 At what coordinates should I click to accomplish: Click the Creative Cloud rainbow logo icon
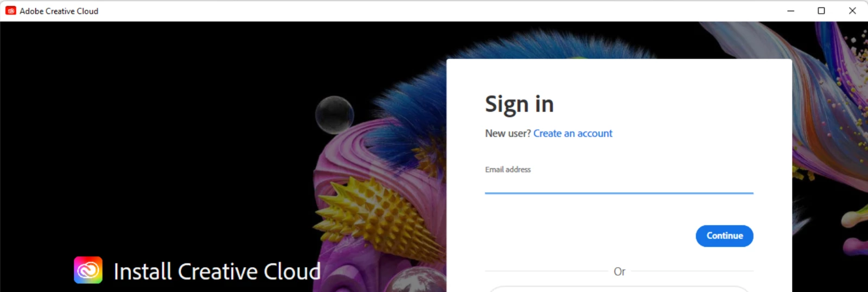tap(88, 270)
